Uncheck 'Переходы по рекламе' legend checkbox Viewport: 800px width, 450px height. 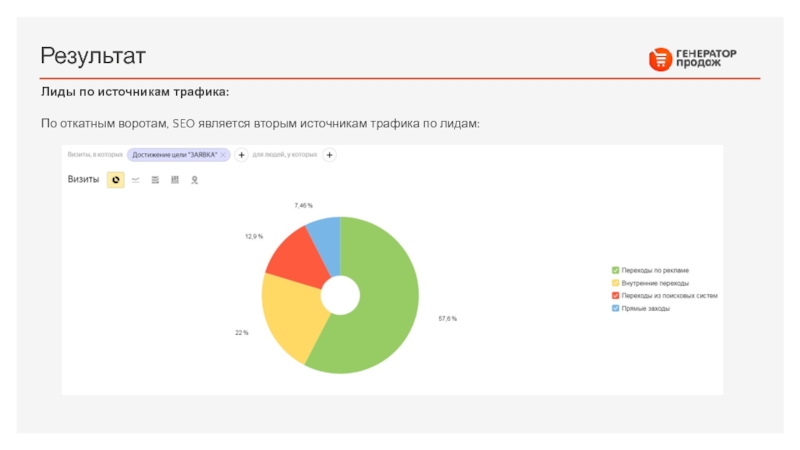pos(616,270)
